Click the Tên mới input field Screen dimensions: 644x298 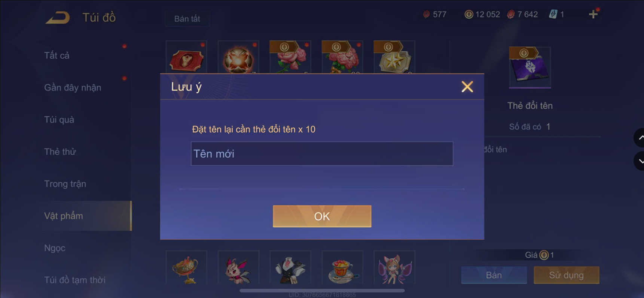(322, 153)
